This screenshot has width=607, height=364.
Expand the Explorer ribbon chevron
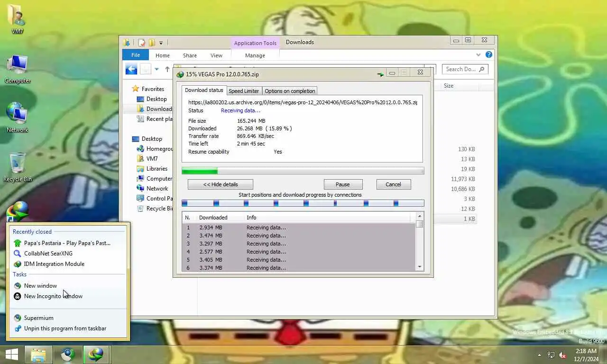coord(478,55)
